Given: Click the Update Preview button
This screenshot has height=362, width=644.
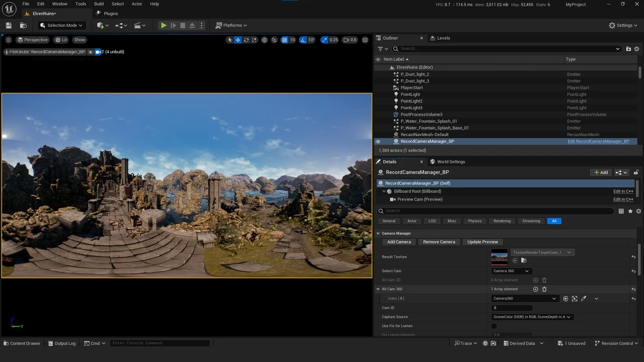Looking at the screenshot, I should click(482, 242).
